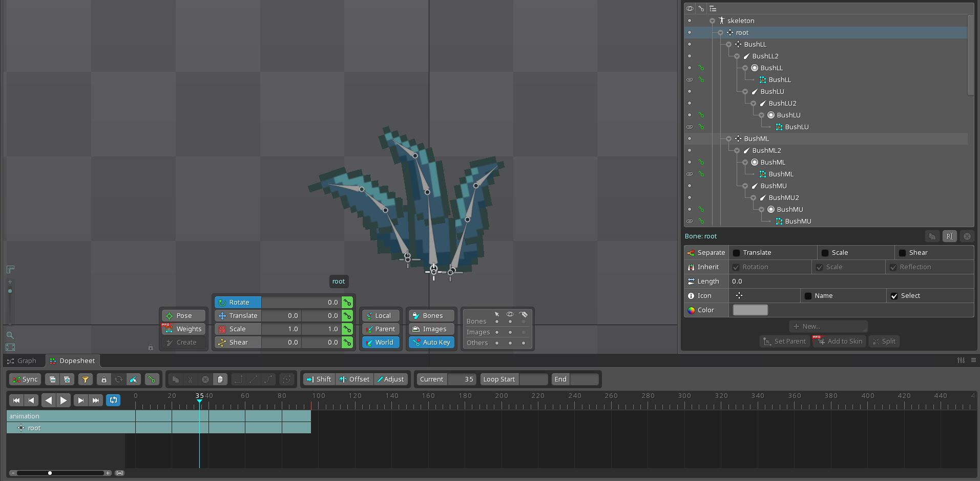This screenshot has height=481, width=980.
Task: Jump to the first frame
Action: [x=16, y=400]
